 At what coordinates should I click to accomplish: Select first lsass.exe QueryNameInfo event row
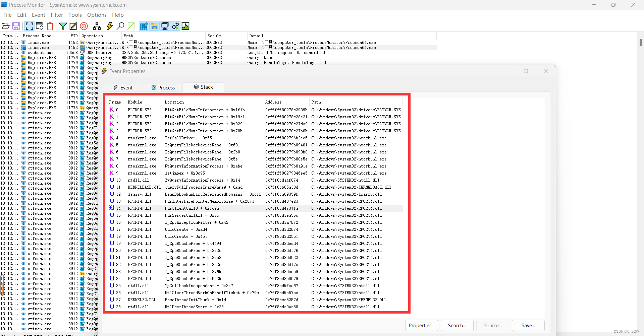coord(218,43)
